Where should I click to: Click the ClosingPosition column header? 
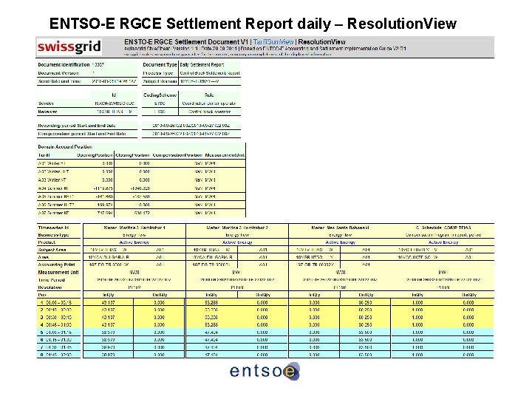[x=133, y=155]
